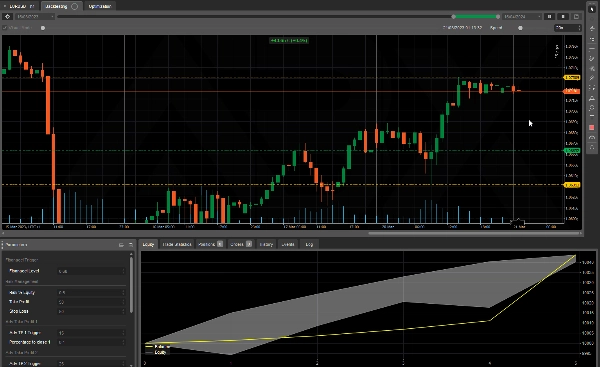Click the bottom-most icon in right toolbar
The height and width of the screenshot is (367, 600).
(x=592, y=147)
